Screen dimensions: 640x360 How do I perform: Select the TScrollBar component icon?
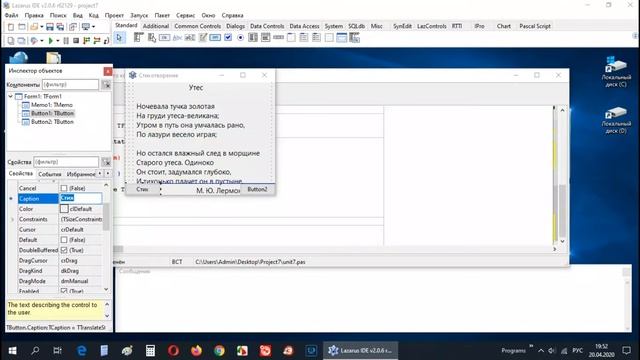(x=278, y=38)
